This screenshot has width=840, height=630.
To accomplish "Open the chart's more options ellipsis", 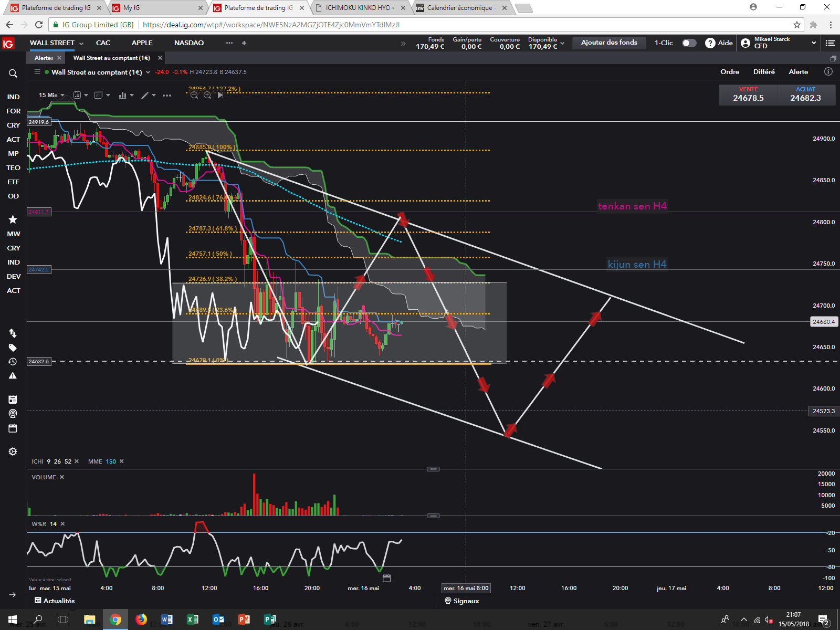I will tap(167, 96).
